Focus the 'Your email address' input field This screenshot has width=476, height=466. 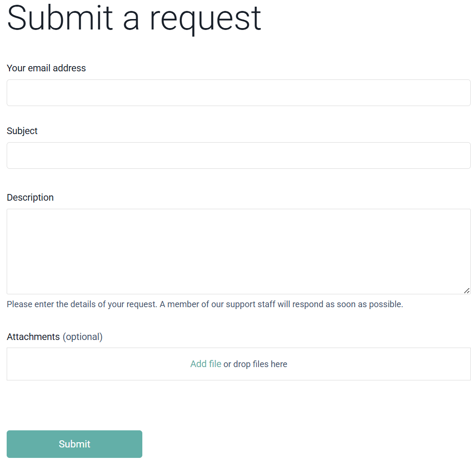pos(238,93)
